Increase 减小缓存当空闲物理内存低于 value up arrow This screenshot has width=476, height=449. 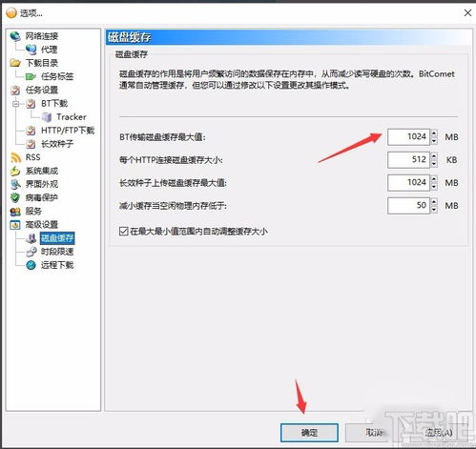pyautogui.click(x=434, y=201)
